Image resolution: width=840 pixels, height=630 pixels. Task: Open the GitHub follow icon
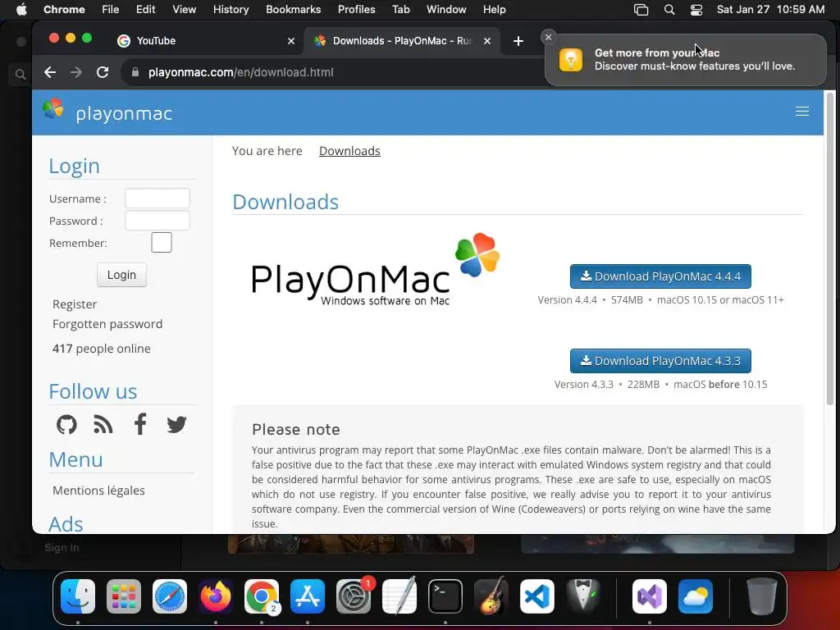[x=66, y=424]
